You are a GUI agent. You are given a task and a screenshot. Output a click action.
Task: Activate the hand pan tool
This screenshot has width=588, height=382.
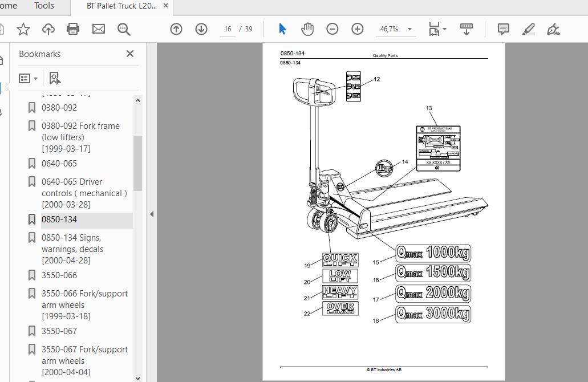(307, 29)
